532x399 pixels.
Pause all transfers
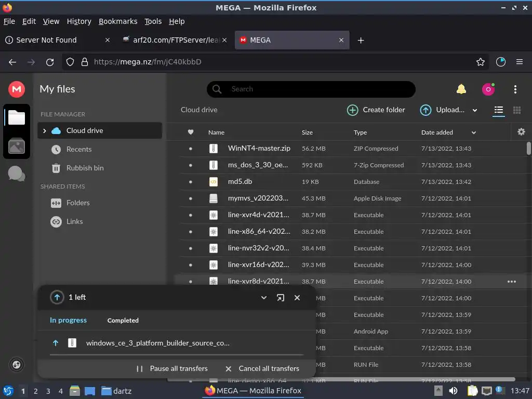point(172,368)
